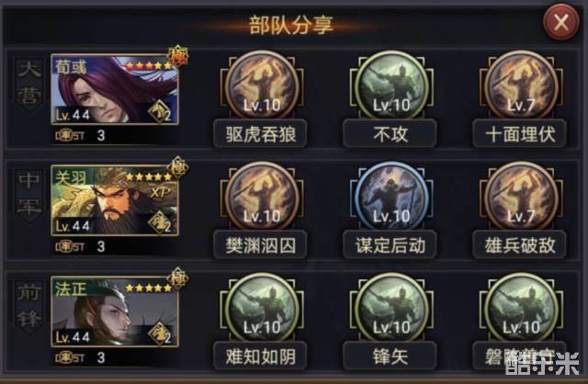Click the 驱虎吞狼 name label

(260, 134)
